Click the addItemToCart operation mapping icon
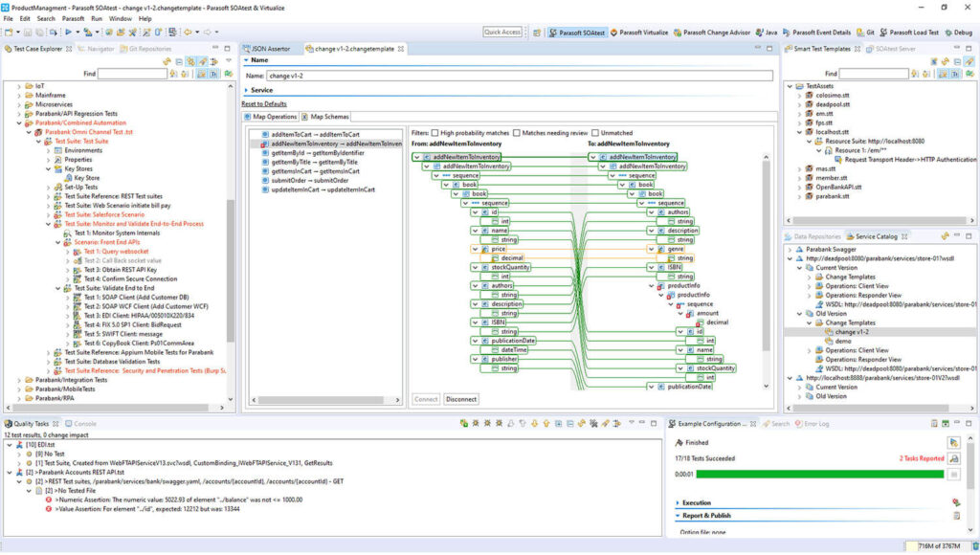Image resolution: width=980 pixels, height=555 pixels. (x=265, y=134)
